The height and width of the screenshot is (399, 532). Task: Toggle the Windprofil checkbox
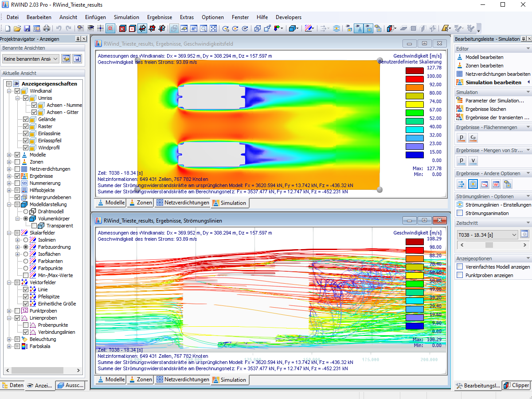[x=26, y=148]
